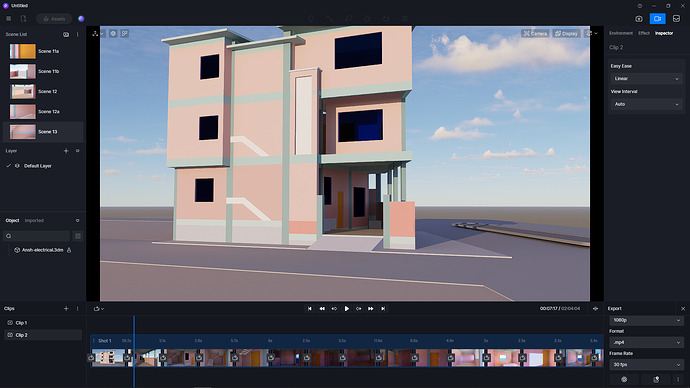
Task: Open the Easy Ease Linear dropdown
Action: [646, 79]
